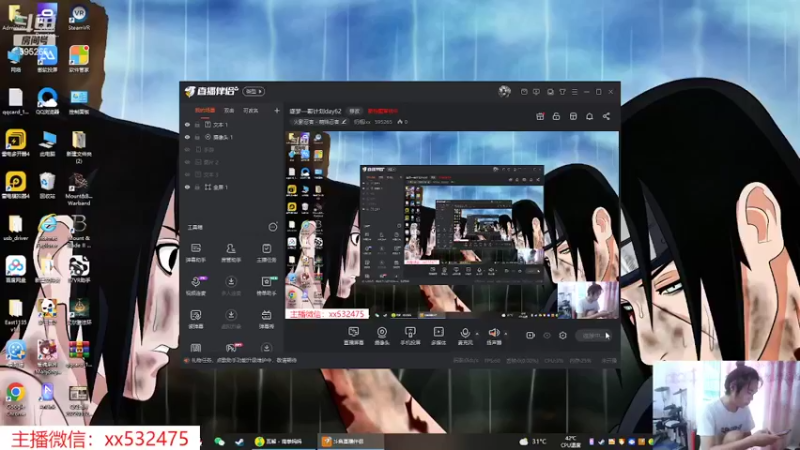800x450 pixels.
Task: Add a multimedia source
Action: [438, 336]
